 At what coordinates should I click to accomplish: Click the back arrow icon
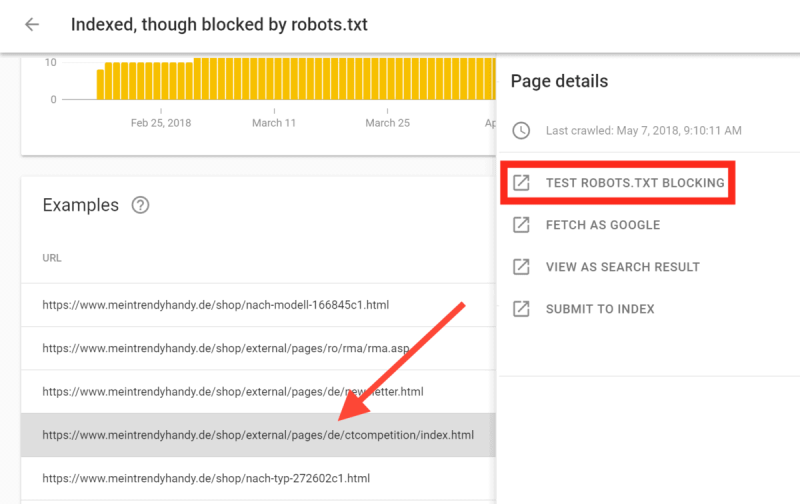(x=32, y=24)
